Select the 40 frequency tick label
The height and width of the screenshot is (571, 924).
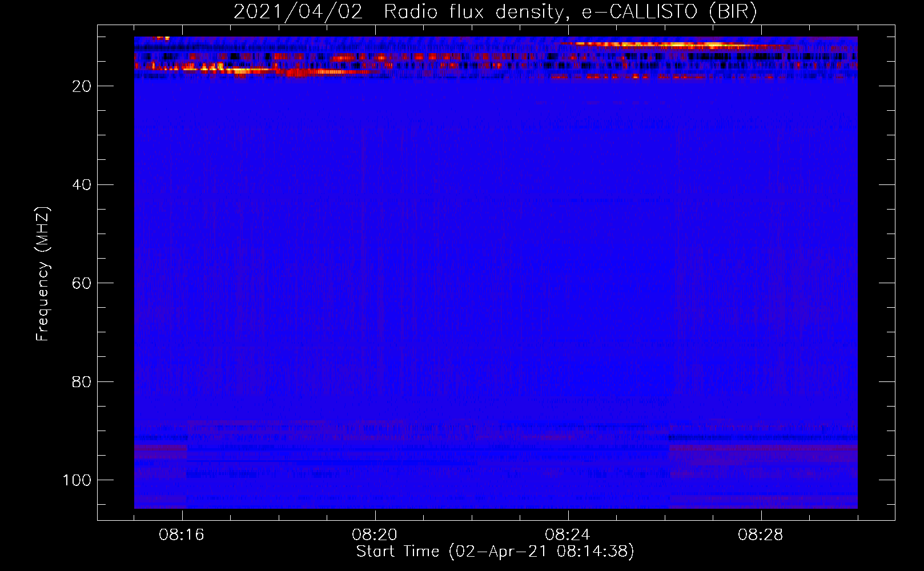(82, 185)
